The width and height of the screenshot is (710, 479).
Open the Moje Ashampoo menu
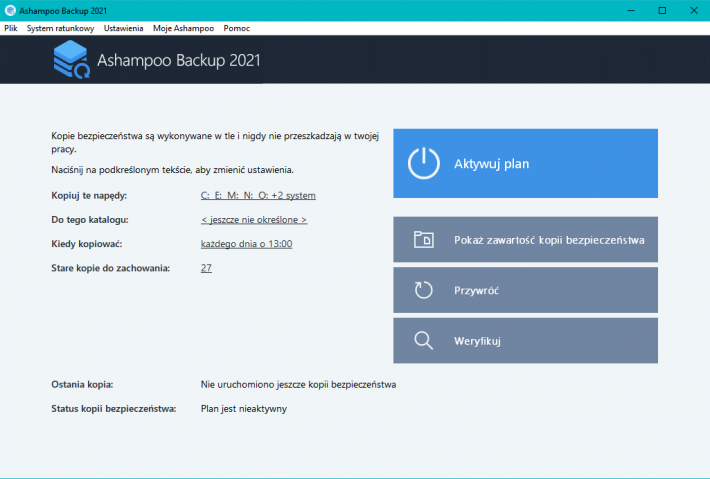(183, 28)
